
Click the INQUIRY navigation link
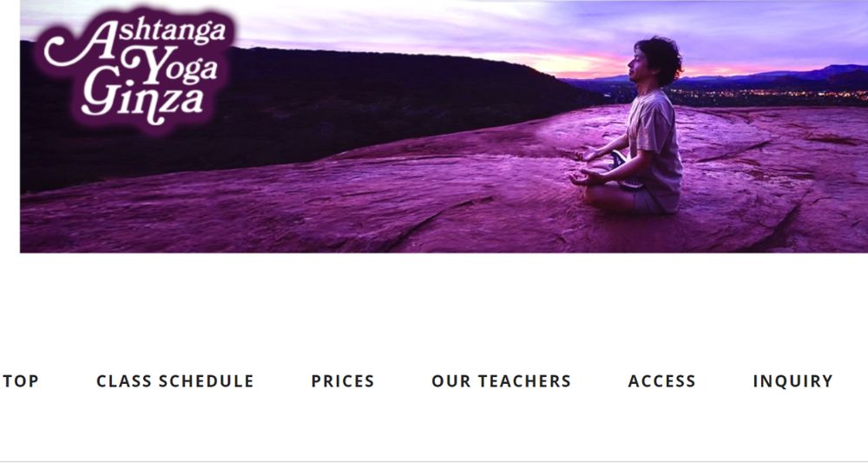coord(792,381)
